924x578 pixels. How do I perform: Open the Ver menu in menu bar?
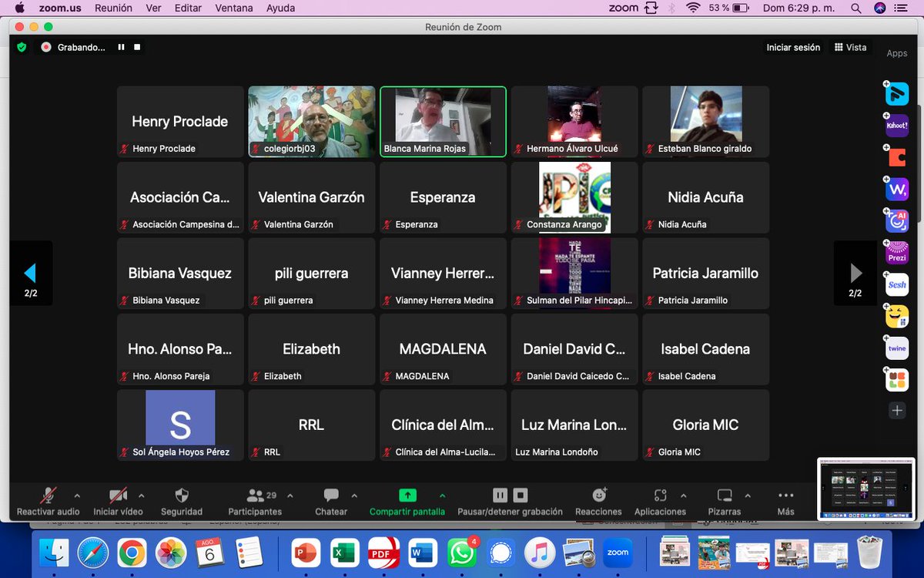[x=154, y=8]
